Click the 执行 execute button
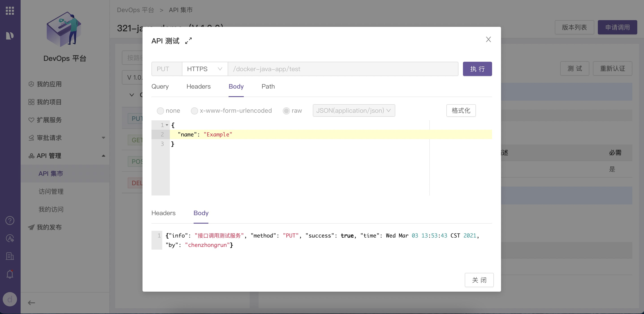Screen dimensions: 644x314 click(477, 69)
